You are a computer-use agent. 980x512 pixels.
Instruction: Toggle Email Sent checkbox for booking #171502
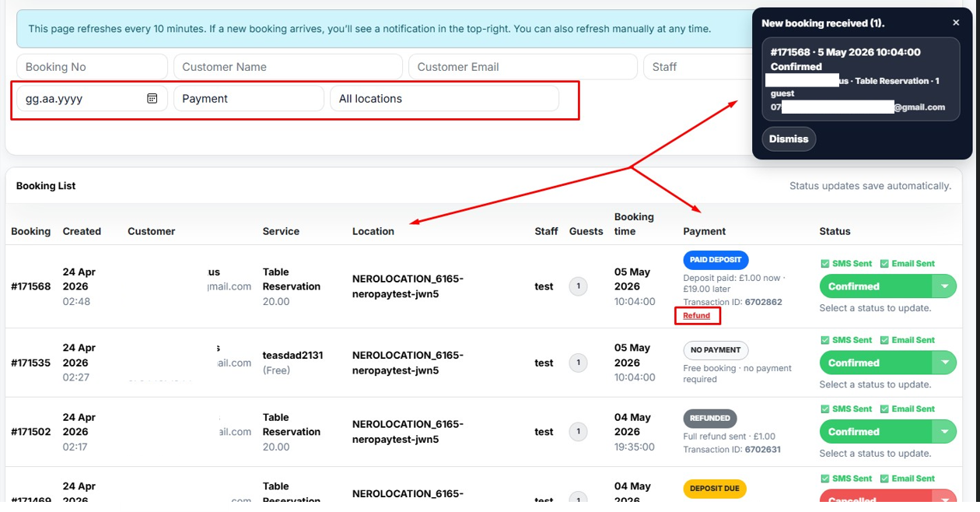pyautogui.click(x=884, y=409)
